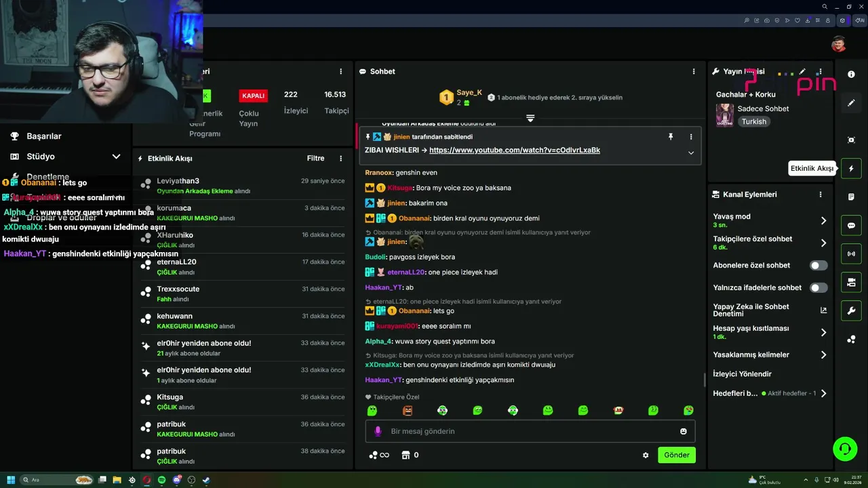
Task: Click the browser heart favorites icon
Action: click(x=798, y=20)
